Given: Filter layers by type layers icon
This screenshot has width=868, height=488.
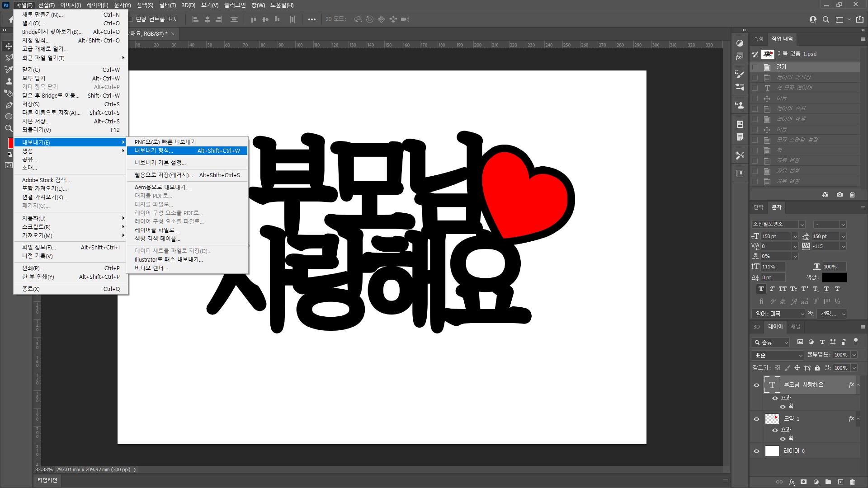Looking at the screenshot, I should 822,342.
